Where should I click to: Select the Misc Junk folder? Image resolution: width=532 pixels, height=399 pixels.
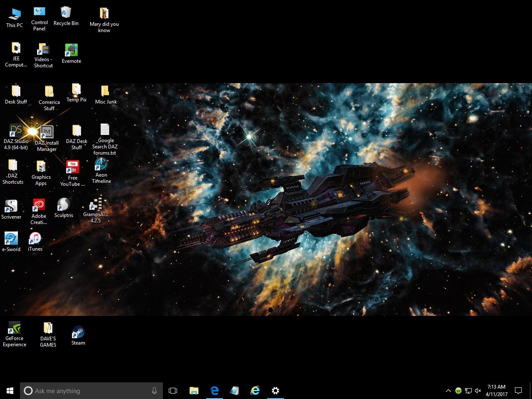[106, 95]
